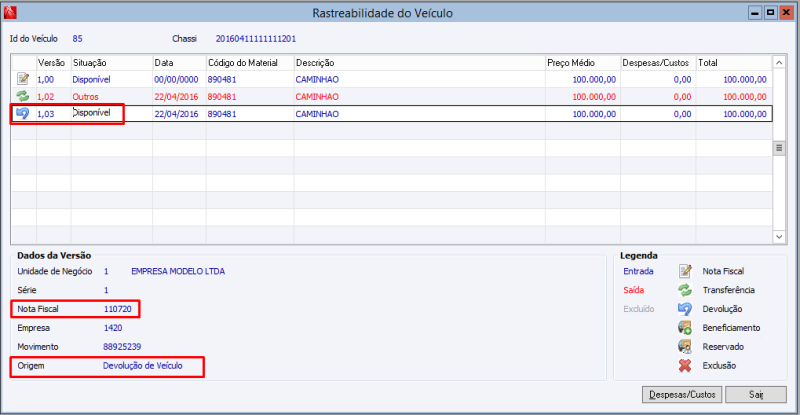
Task: Click the Descrição column header
Action: [x=419, y=63]
